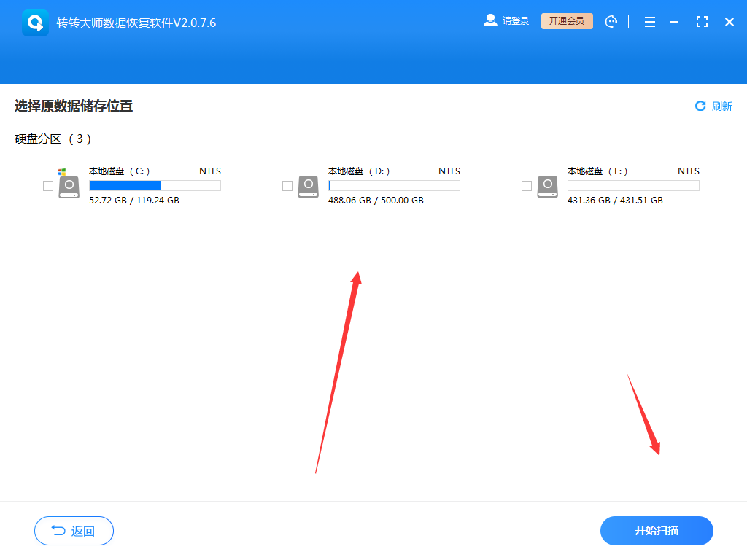Click the user avatar icon beside 请登录
Screen dimensions: 747x560
point(490,20)
